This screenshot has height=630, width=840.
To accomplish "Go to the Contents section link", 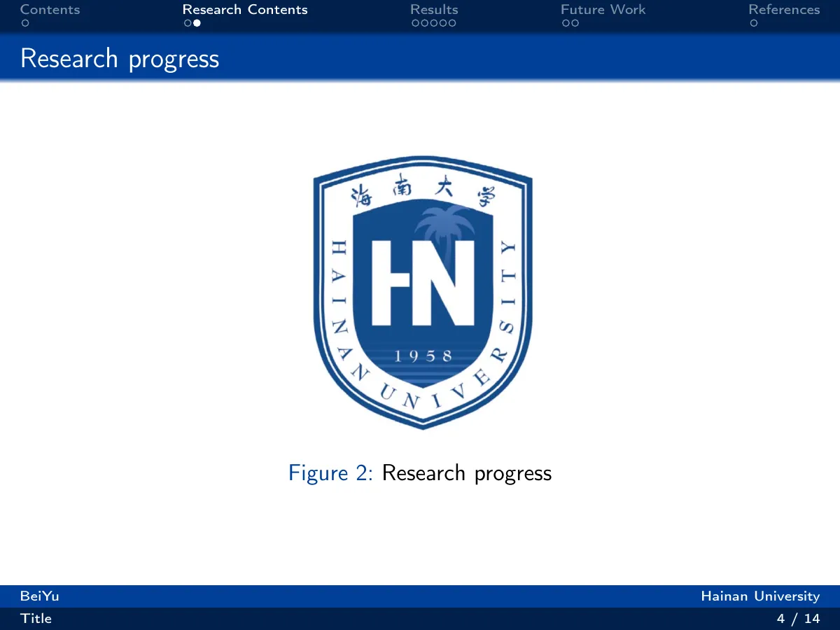I will (x=50, y=10).
